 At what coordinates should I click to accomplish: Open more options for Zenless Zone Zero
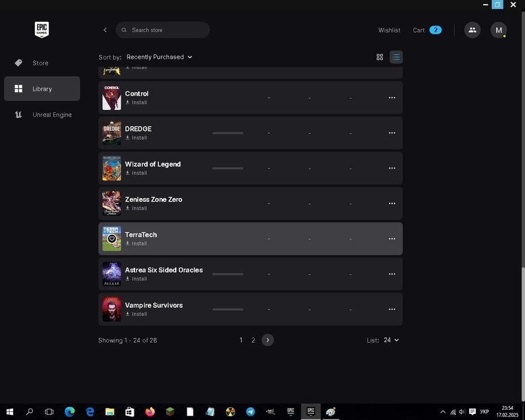pyautogui.click(x=392, y=203)
